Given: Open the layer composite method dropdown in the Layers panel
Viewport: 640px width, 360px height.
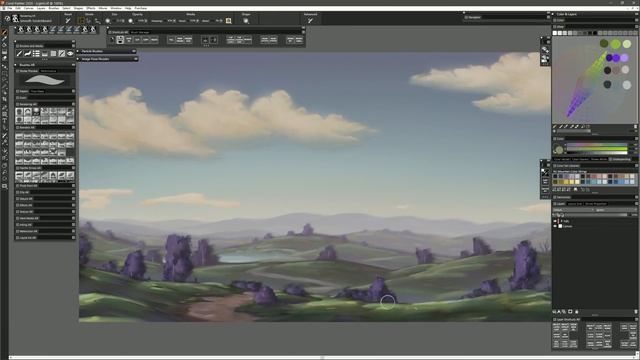Looking at the screenshot, I should tap(574, 210).
